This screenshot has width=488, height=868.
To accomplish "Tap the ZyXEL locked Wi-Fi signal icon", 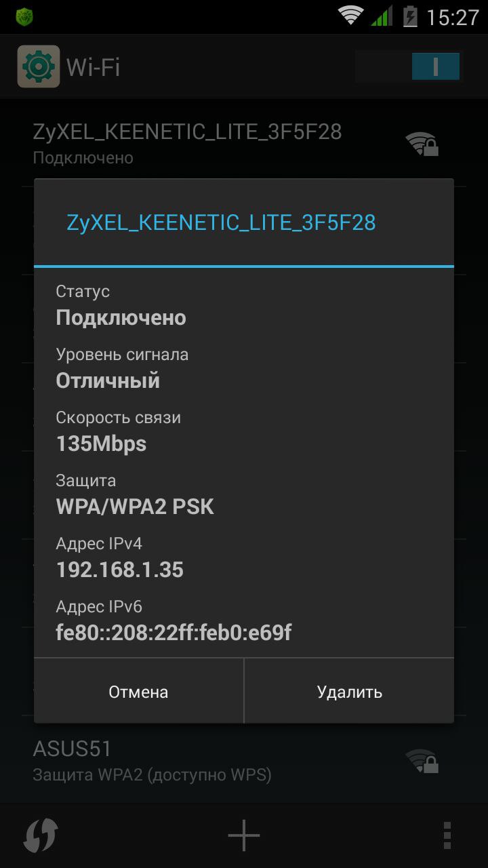I will (x=422, y=144).
